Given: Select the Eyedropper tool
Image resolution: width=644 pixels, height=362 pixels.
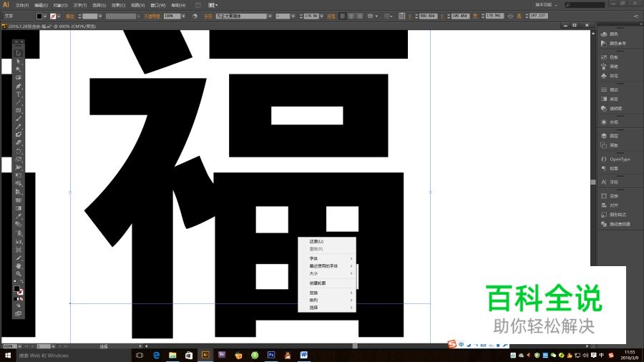Looking at the screenshot, I should pos(18,216).
